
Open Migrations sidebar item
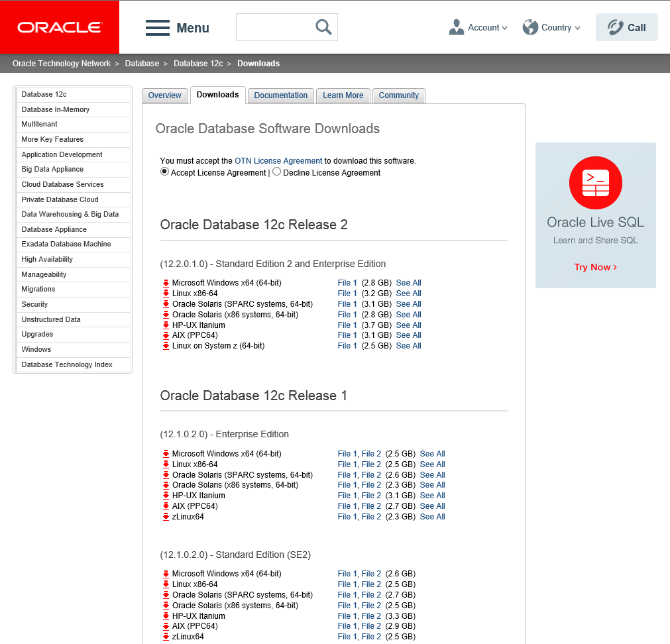(73, 289)
